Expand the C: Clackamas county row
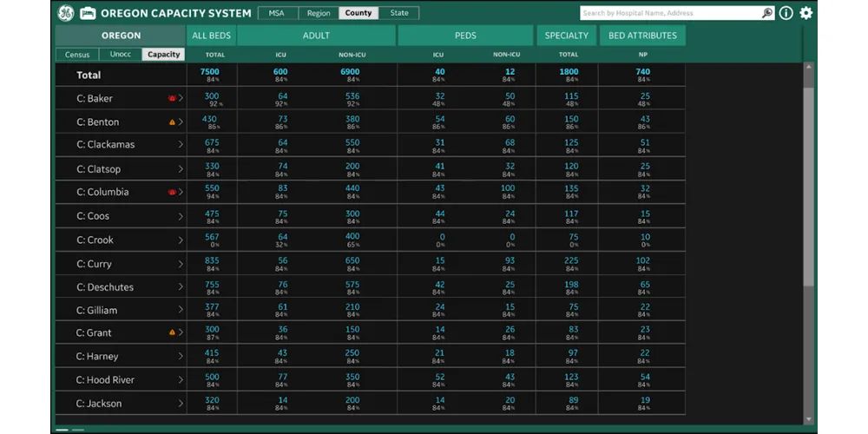 coord(181,145)
